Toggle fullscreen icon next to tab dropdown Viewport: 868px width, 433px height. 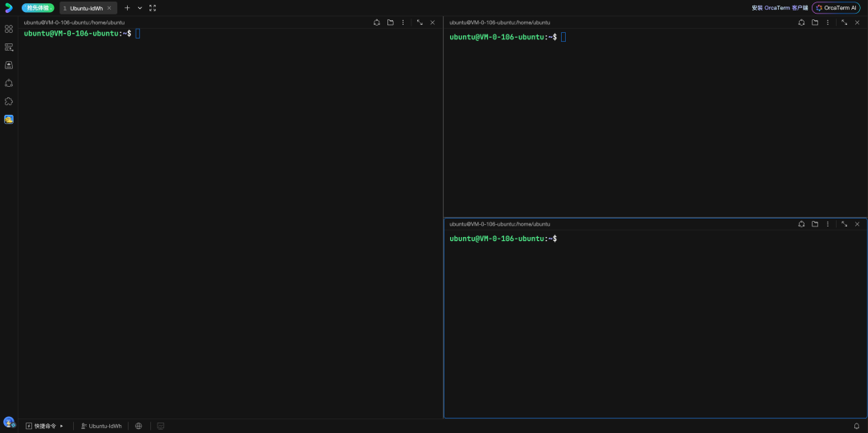tap(153, 8)
